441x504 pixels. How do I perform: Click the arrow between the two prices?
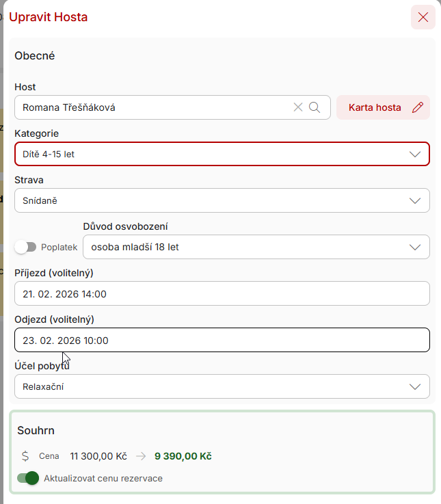click(x=140, y=456)
